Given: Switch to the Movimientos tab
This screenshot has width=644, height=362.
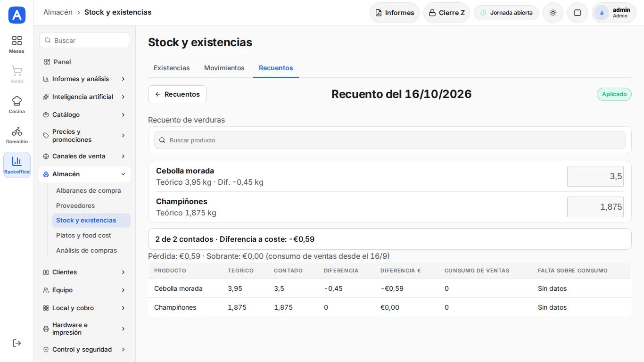Looking at the screenshot, I should [224, 68].
